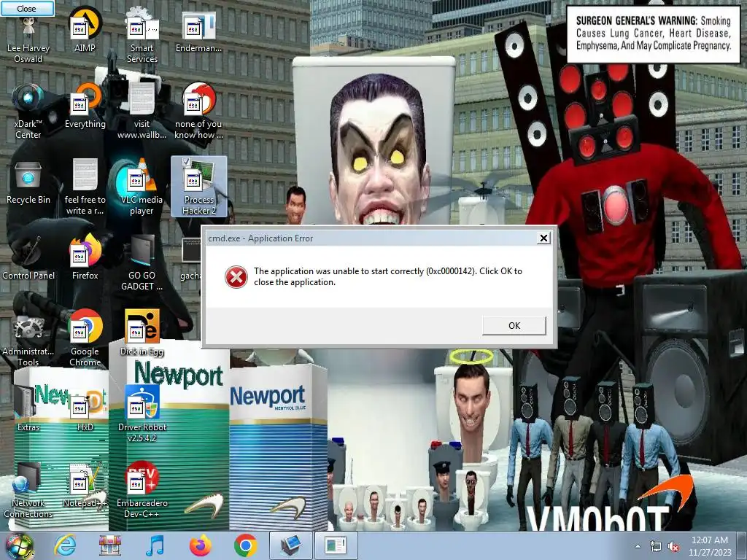The height and width of the screenshot is (560, 747).
Task: Open the network status tray icon
Action: 655,547
